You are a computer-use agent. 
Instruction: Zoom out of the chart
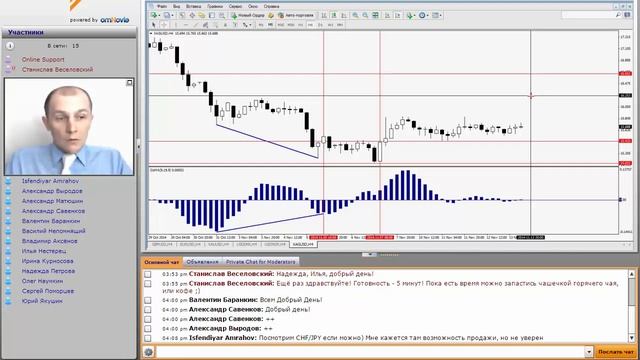coord(365,15)
